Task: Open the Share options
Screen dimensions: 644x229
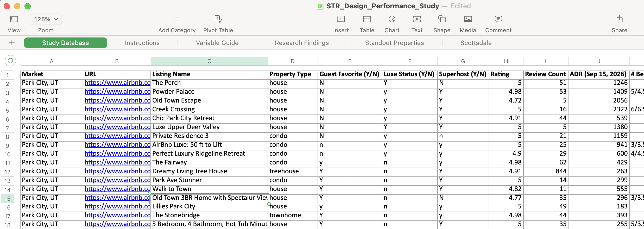Action: point(620,19)
